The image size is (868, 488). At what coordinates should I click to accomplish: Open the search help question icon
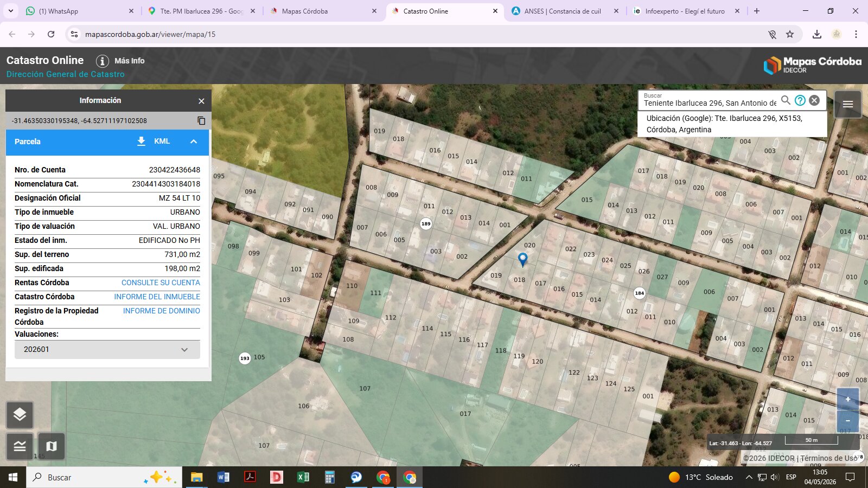coord(800,100)
